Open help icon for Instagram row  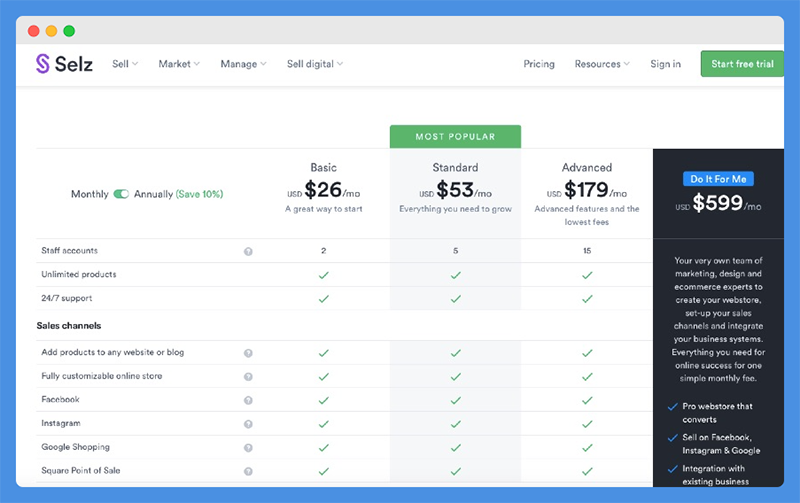(x=248, y=424)
